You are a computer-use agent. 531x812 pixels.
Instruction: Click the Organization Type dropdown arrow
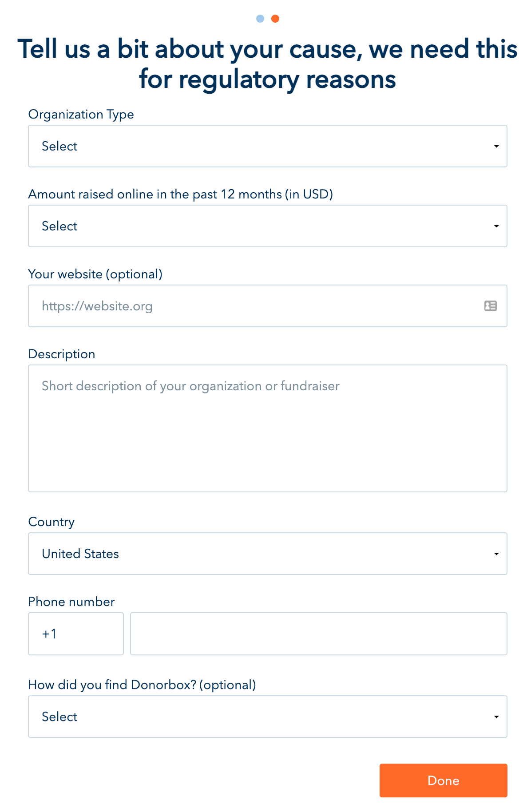coord(496,147)
